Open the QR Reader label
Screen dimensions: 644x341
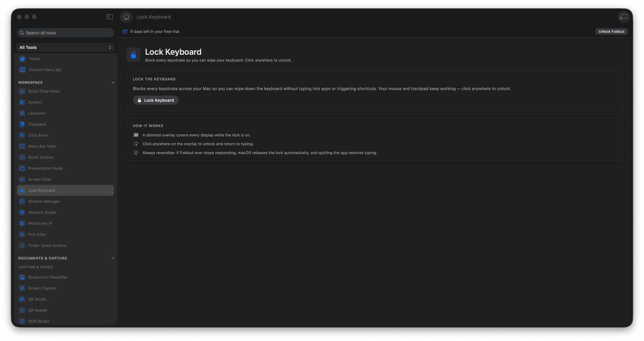(38, 310)
